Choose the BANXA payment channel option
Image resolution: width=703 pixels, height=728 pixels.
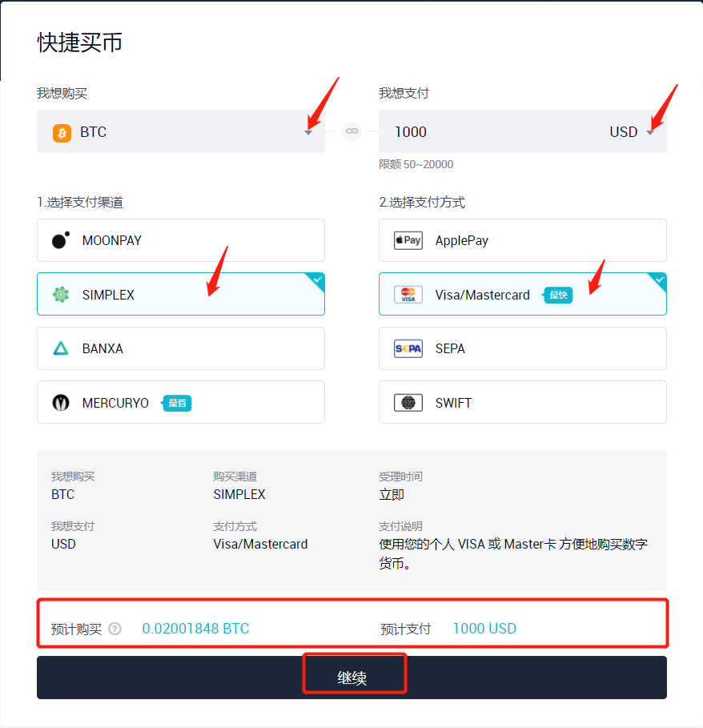point(181,348)
